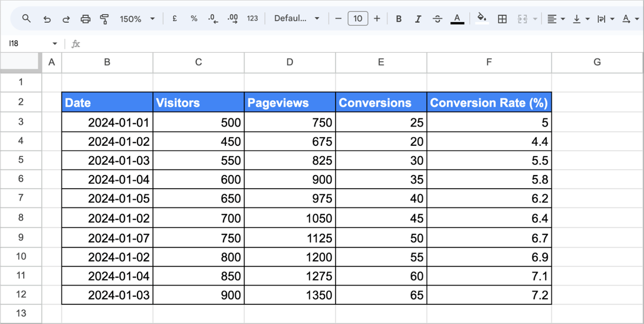Toggle strikethrough formatting

(x=438, y=19)
